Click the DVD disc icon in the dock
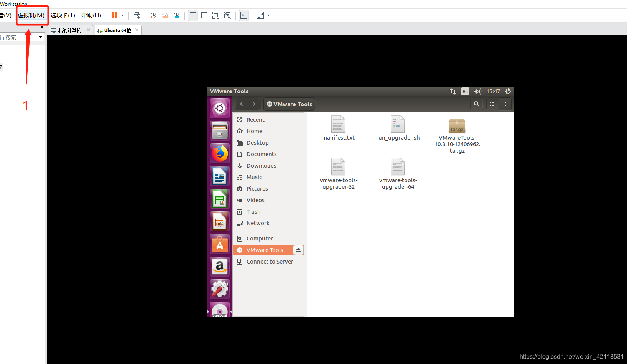627x364 pixels. 220,310
